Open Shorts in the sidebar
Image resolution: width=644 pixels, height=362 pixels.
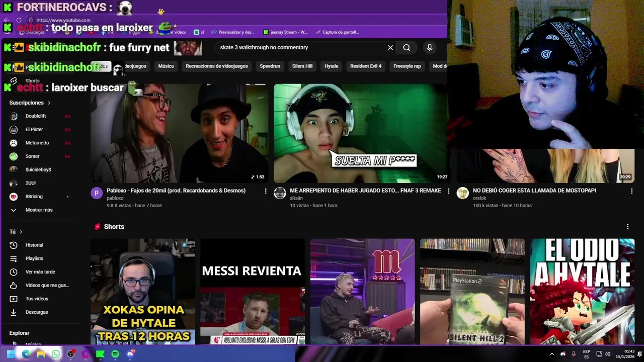pyautogui.click(x=32, y=81)
